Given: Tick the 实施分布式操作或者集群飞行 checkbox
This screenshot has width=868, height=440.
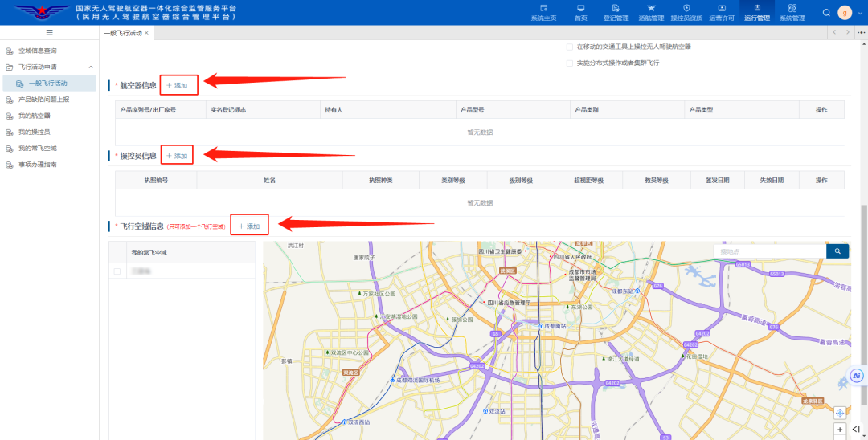Looking at the screenshot, I should (x=570, y=63).
